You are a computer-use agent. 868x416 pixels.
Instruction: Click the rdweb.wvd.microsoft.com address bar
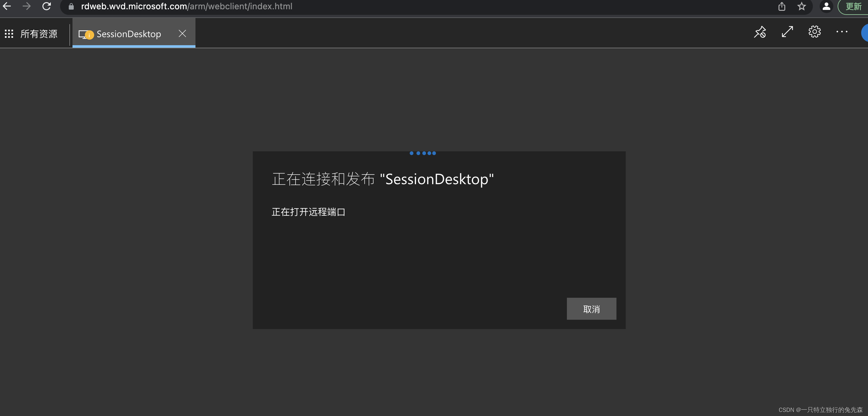pos(186,6)
